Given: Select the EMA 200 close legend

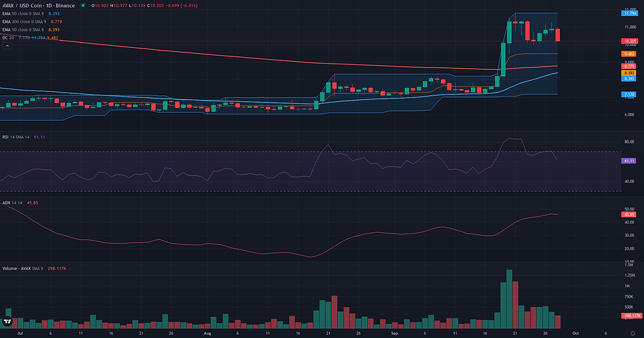Looking at the screenshot, I should coord(32,22).
